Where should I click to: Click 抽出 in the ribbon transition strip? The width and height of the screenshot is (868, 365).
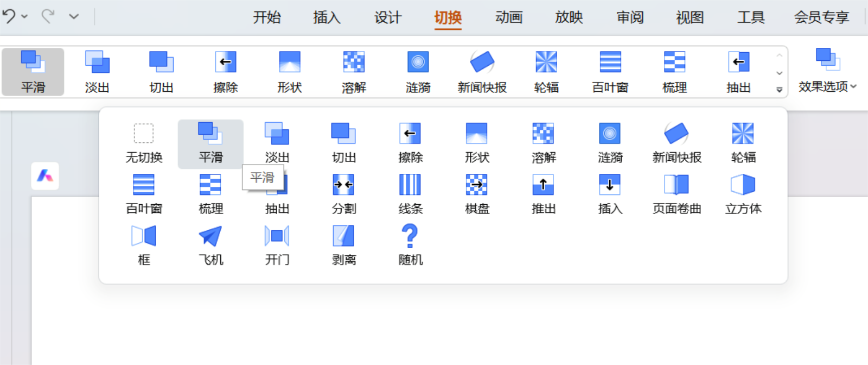click(738, 72)
